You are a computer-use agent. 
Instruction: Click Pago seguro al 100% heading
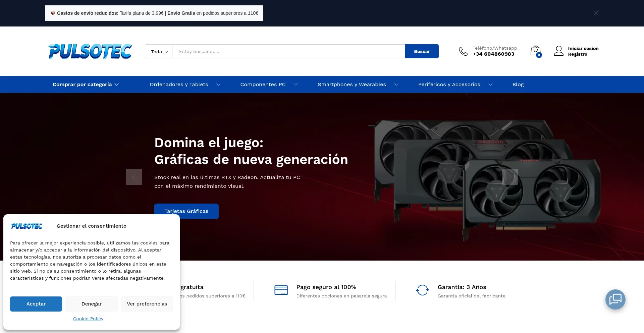coord(326,287)
